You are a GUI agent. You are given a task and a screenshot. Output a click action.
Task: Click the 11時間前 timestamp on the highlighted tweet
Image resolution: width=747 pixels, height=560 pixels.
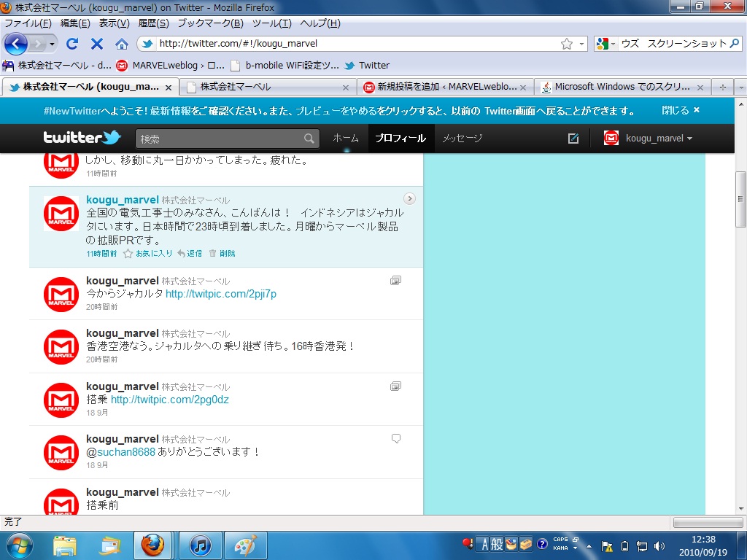[101, 253]
